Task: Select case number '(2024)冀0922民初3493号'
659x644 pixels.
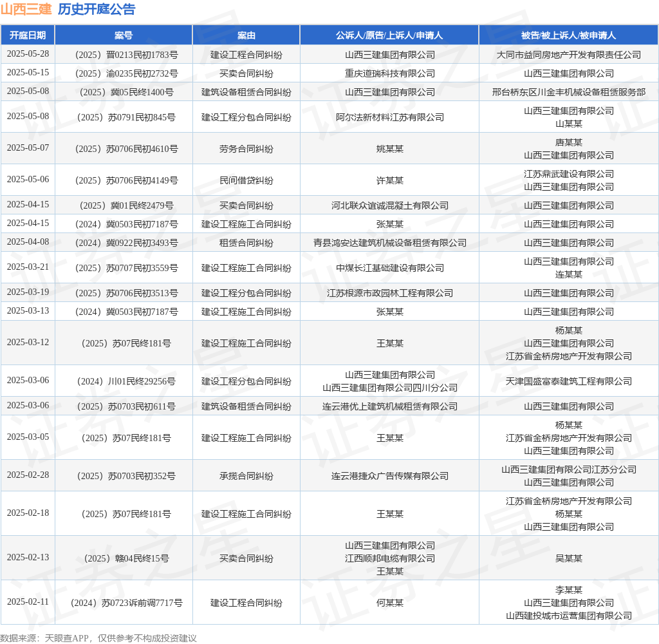Action: (x=127, y=243)
